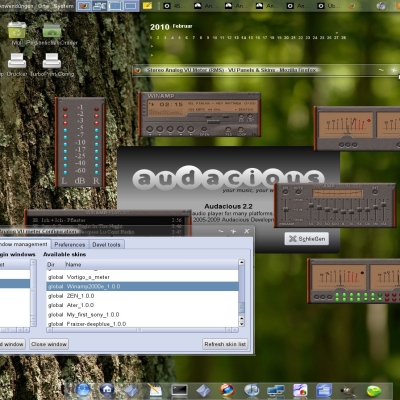The image size is (400, 400).
Task: Click the equalizer curve display
Action: 337,193
